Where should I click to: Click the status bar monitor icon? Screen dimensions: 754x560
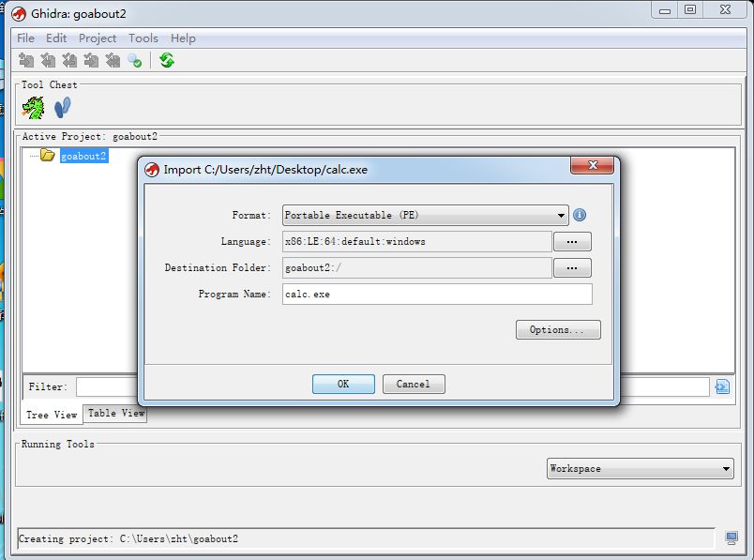[731, 537]
